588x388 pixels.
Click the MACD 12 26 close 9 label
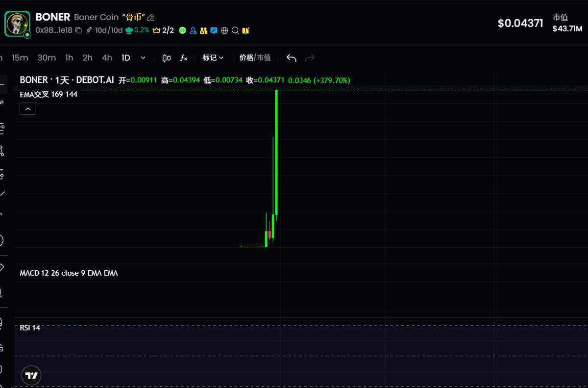point(69,273)
